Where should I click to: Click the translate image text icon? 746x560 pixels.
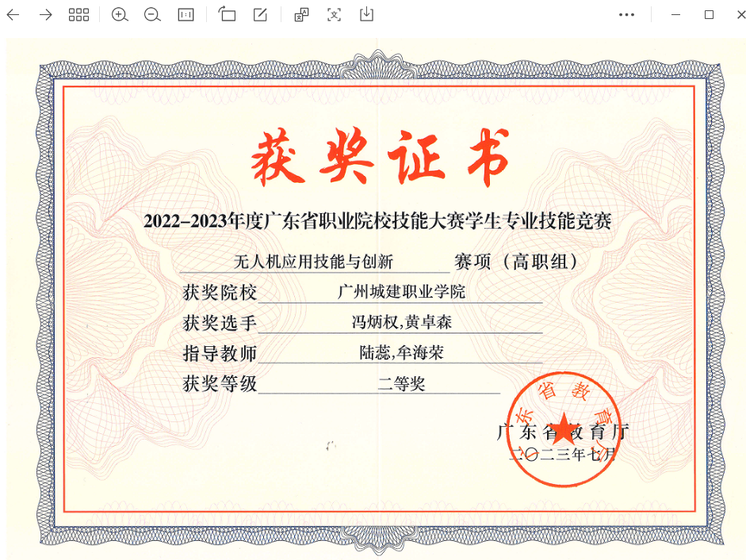[301, 14]
